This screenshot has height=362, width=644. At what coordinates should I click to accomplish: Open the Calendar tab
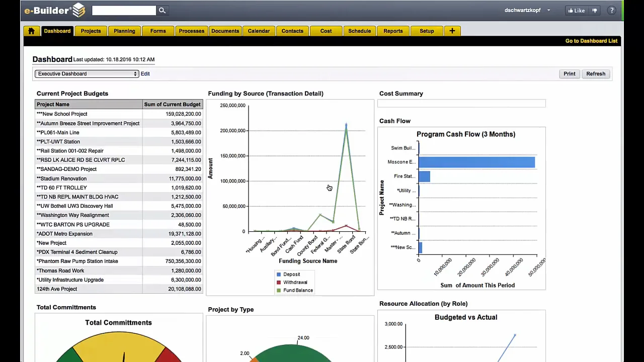click(x=259, y=31)
